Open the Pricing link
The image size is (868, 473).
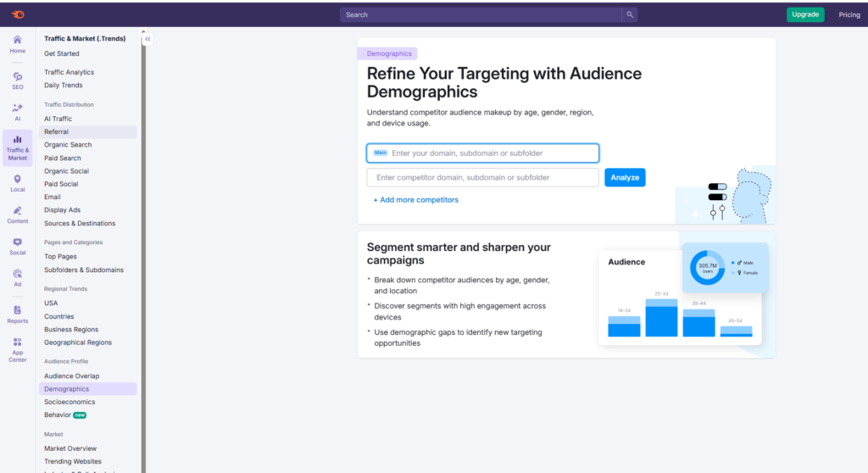tap(849, 14)
